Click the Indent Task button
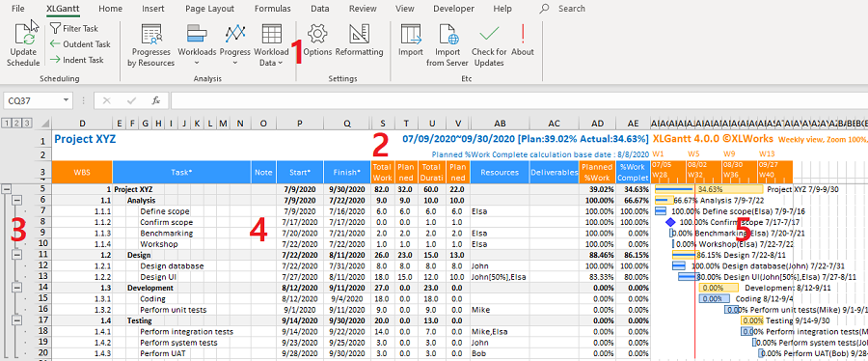This screenshot has width=868, height=361. (x=76, y=60)
